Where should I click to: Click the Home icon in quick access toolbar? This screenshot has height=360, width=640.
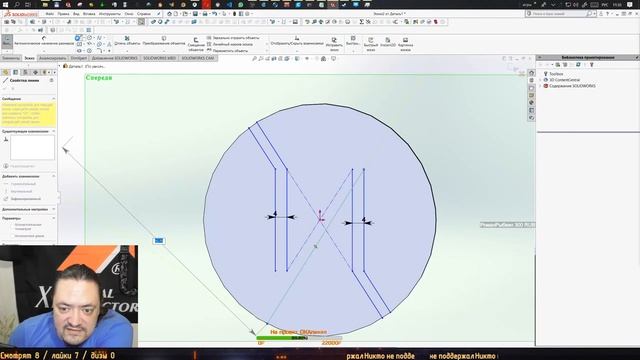(169, 14)
